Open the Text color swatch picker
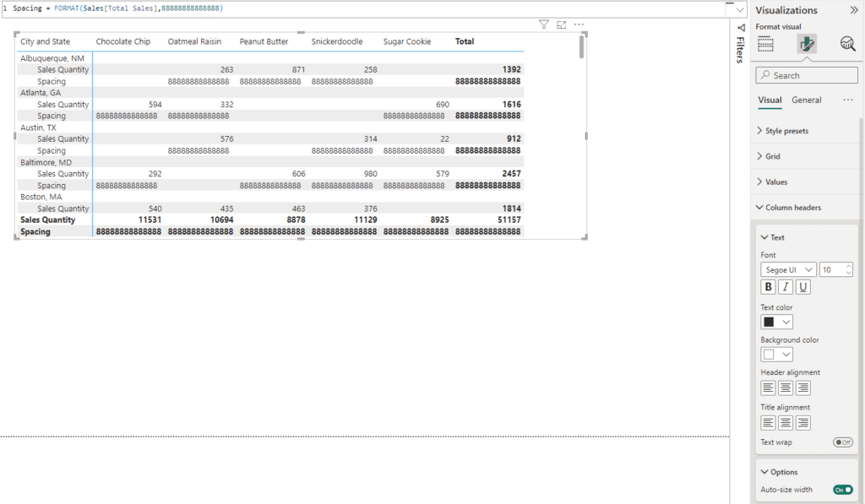 point(777,322)
